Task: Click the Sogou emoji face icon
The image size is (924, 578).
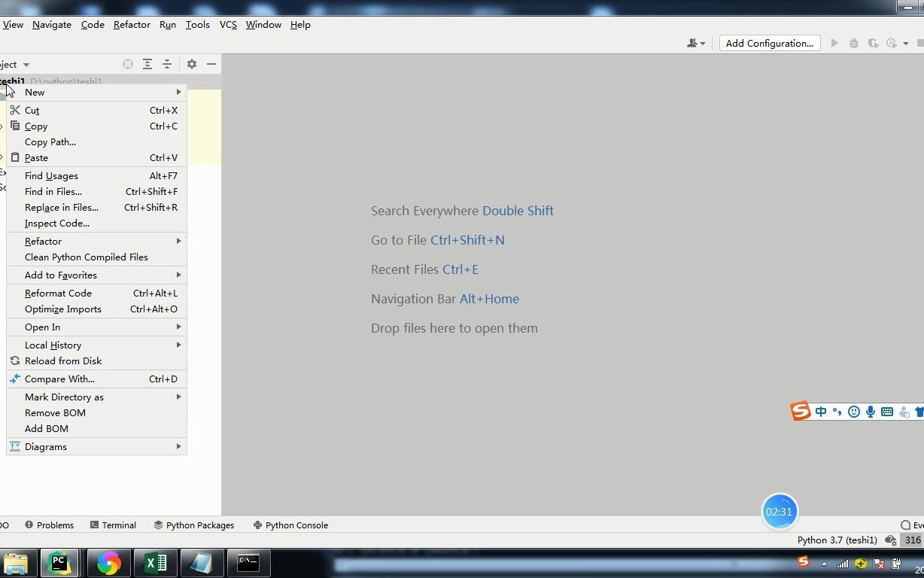Action: pos(854,412)
